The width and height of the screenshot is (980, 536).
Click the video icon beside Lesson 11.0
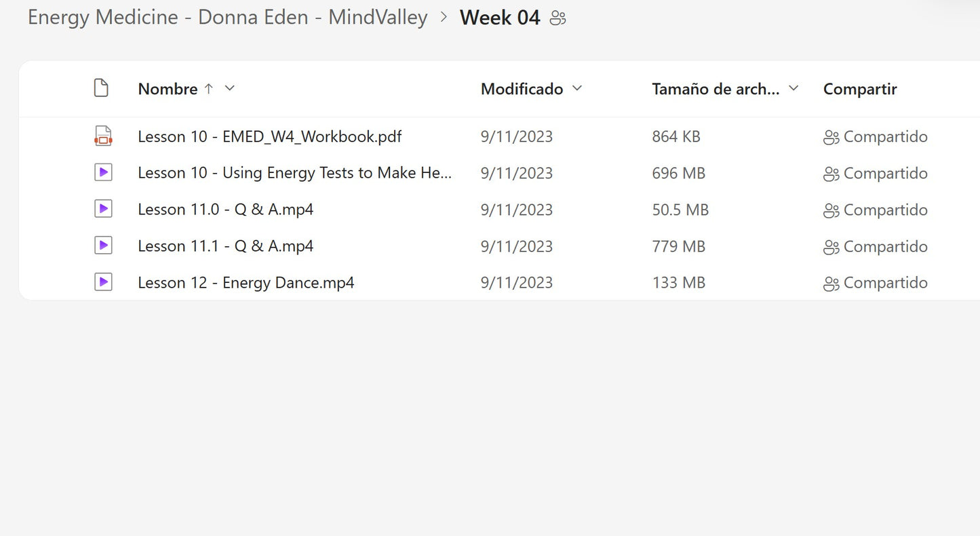click(x=103, y=209)
